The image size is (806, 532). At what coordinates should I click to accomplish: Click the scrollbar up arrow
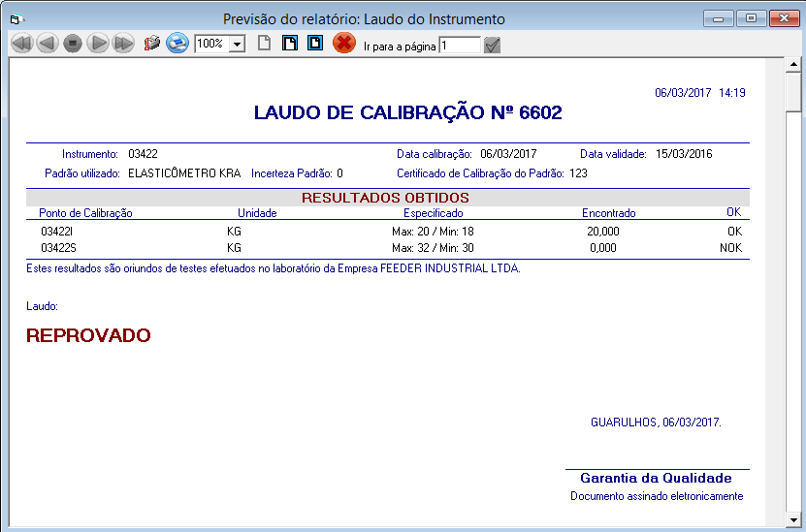point(793,65)
